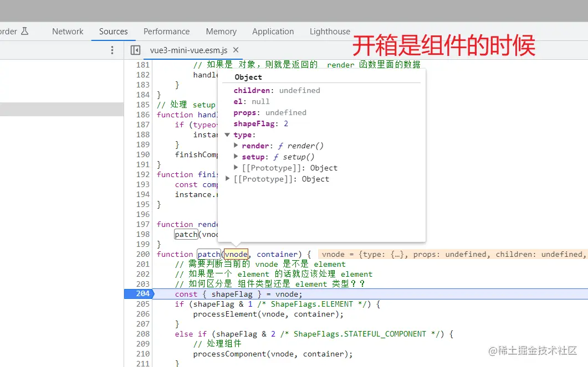The image size is (588, 367).
Task: Select the highlighted row in the navigator pane
Action: pyautogui.click(x=62, y=109)
